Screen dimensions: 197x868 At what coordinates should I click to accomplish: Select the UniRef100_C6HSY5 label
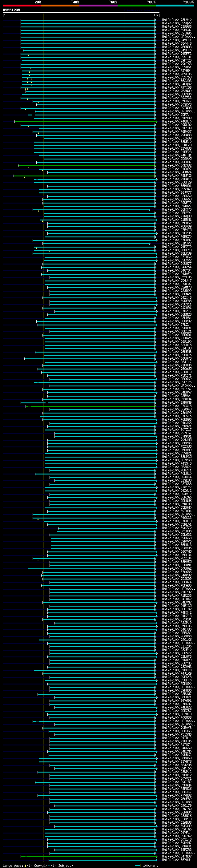point(177,210)
